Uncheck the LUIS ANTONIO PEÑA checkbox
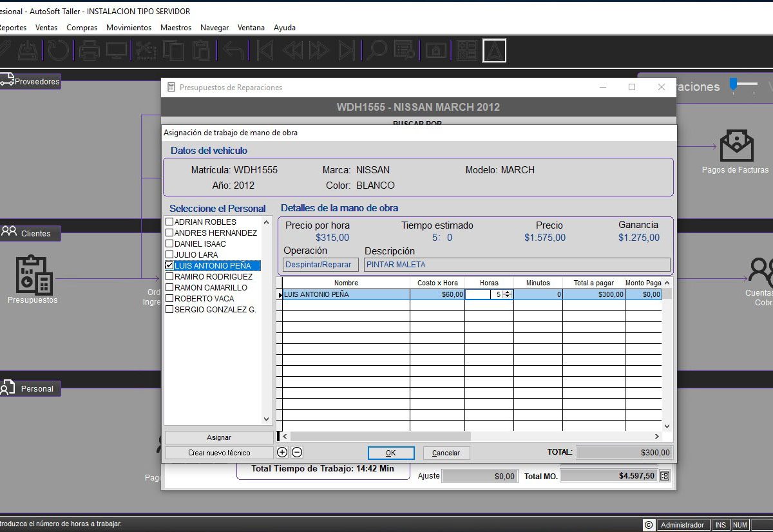The image size is (773, 532). tap(169, 265)
